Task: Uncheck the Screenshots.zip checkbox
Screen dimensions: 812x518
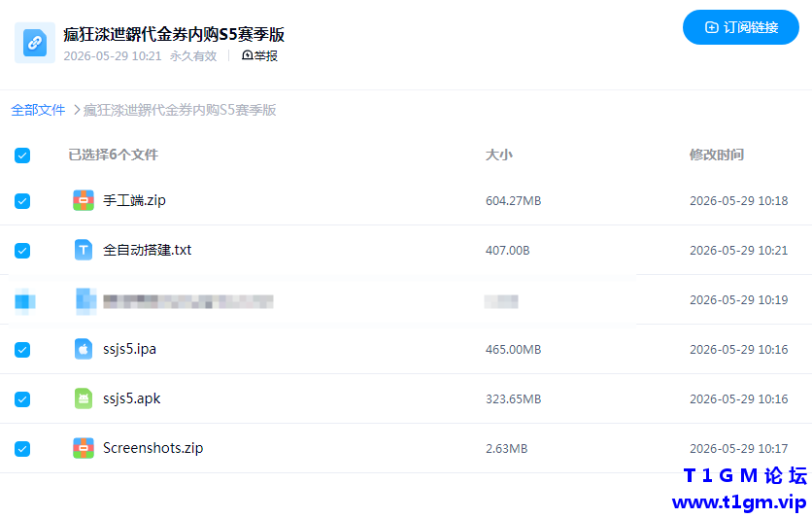Action: (x=22, y=449)
